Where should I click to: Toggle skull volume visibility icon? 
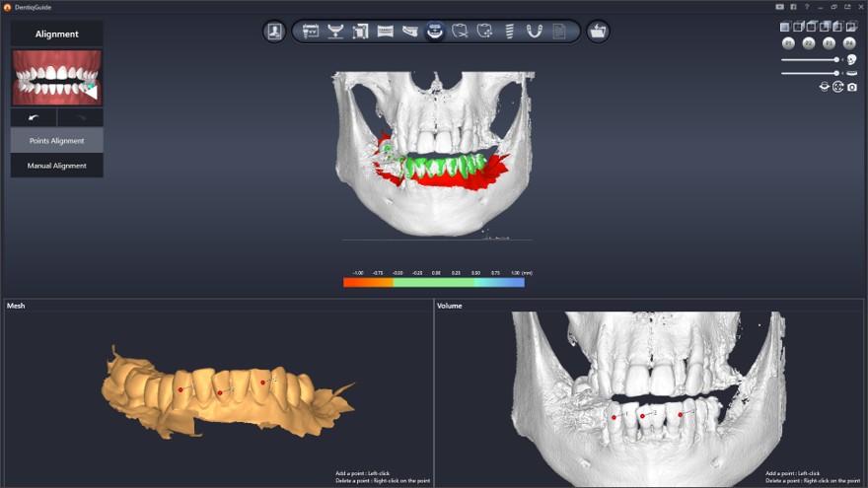pyautogui.click(x=851, y=59)
